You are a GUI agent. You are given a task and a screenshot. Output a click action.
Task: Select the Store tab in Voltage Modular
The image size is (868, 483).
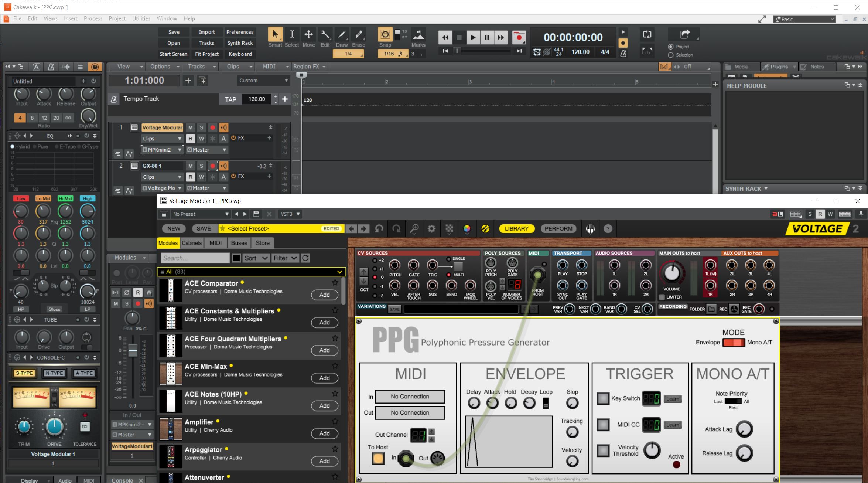tap(262, 243)
